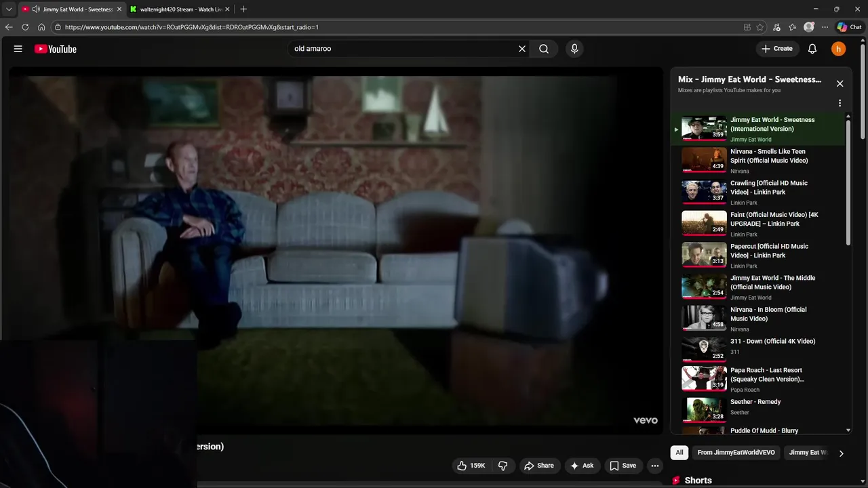Open Mix playlist more options menu

pyautogui.click(x=840, y=104)
